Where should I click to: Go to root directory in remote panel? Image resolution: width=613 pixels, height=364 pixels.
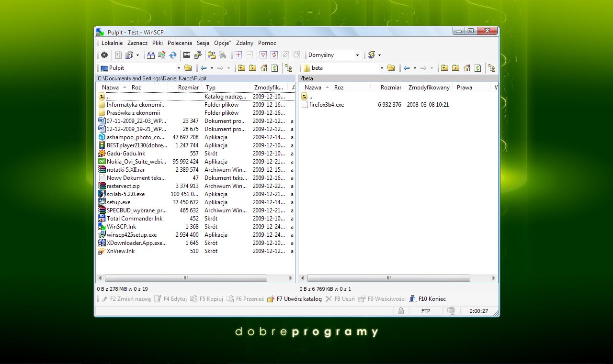tap(455, 68)
